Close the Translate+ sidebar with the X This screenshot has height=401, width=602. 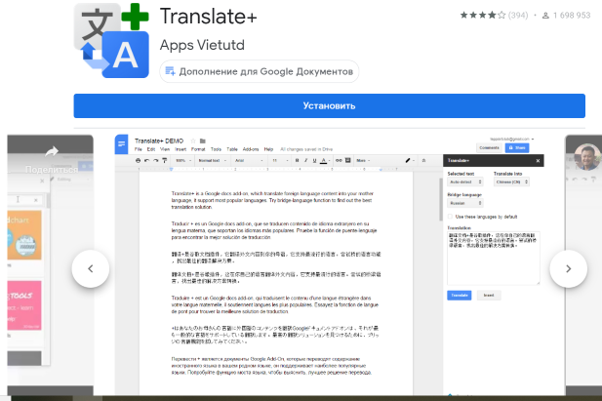tap(538, 161)
